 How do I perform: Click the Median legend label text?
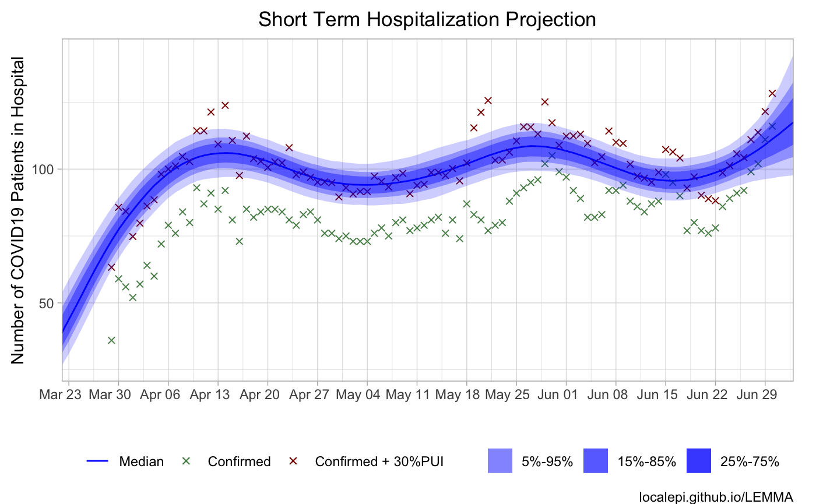[x=142, y=461]
